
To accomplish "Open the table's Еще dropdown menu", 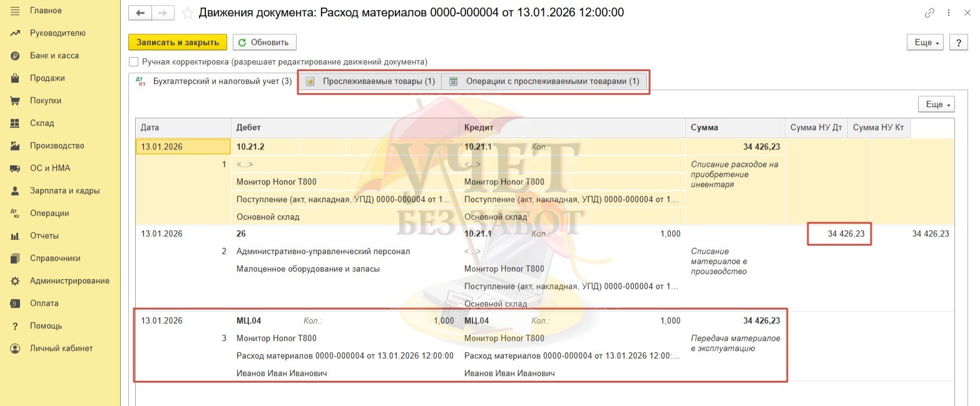I will pos(936,104).
